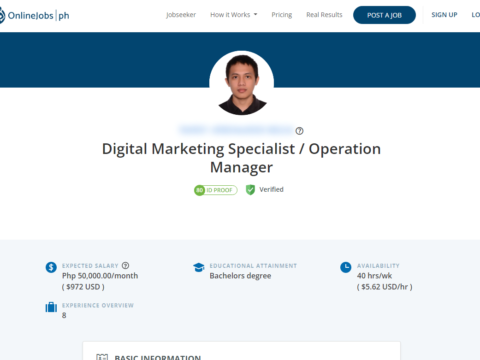This screenshot has width=480, height=360.
Task: Click the How It Works caret arrow
Action: pos(255,15)
